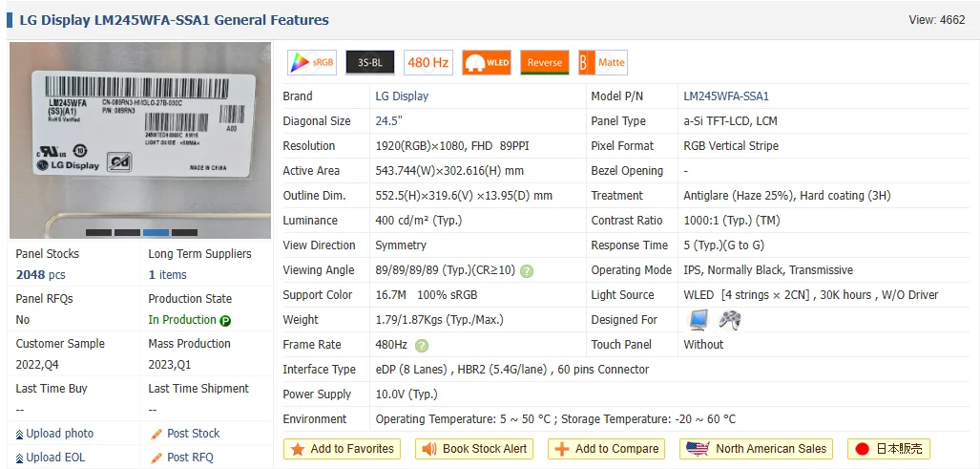Screen dimensions: 980x469
Task: Click the Post Stock pencil icon
Action: 156,434
